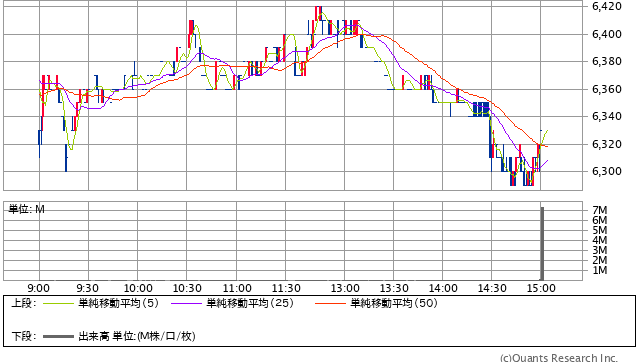Click the 4M volume axis label
Image resolution: width=638 pixels, height=362 pixels.
click(600, 240)
